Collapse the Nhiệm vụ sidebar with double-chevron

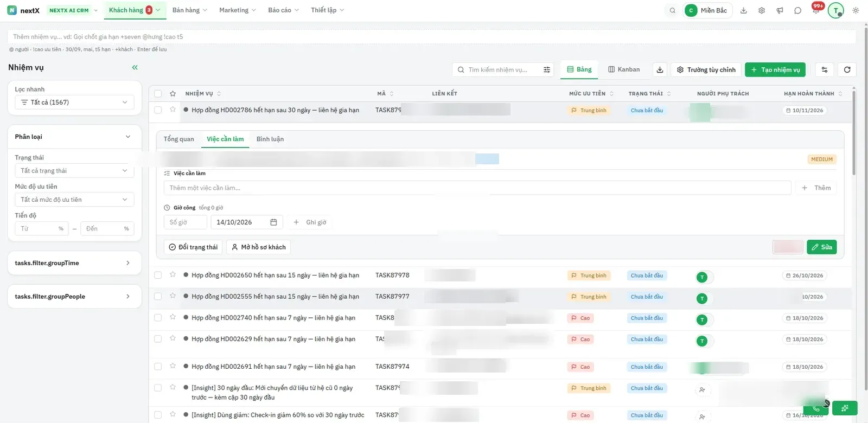tap(135, 67)
